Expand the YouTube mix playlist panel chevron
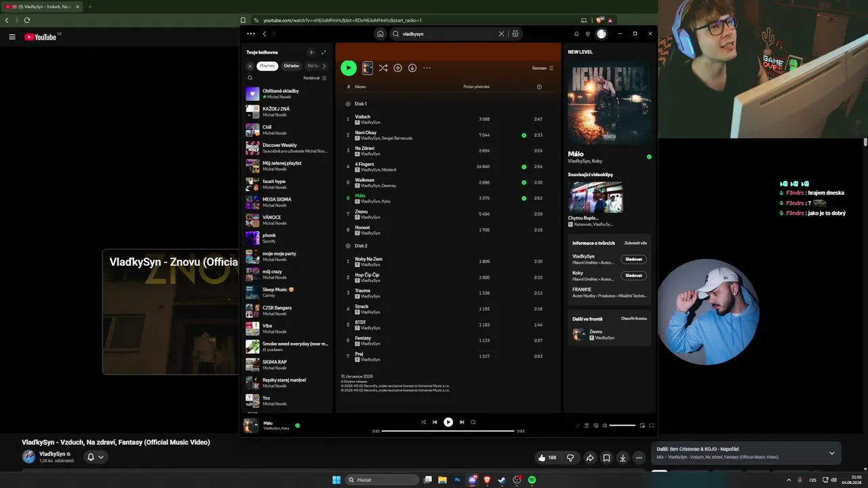 coord(832,453)
